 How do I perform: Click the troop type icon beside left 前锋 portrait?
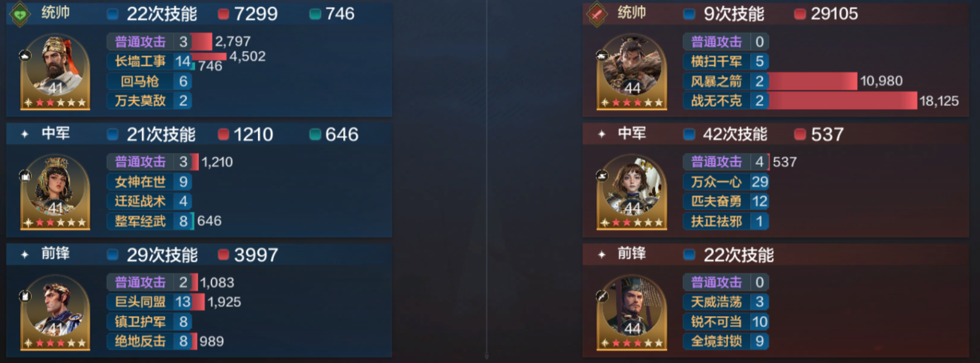click(25, 295)
